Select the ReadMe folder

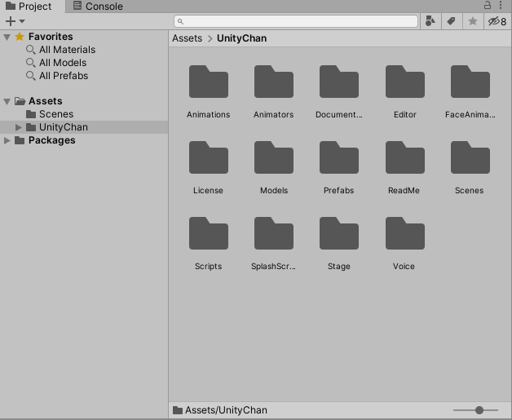tap(405, 157)
